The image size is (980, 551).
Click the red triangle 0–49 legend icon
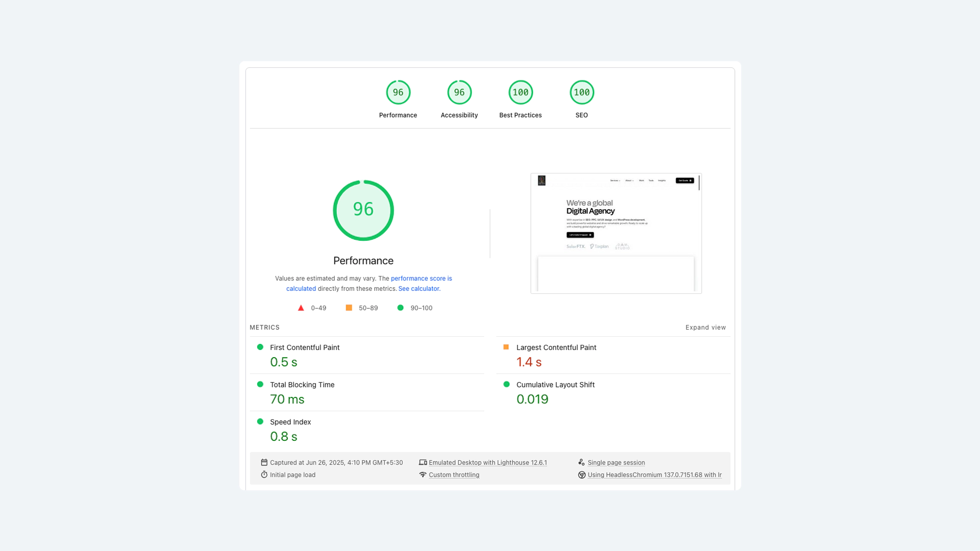301,308
